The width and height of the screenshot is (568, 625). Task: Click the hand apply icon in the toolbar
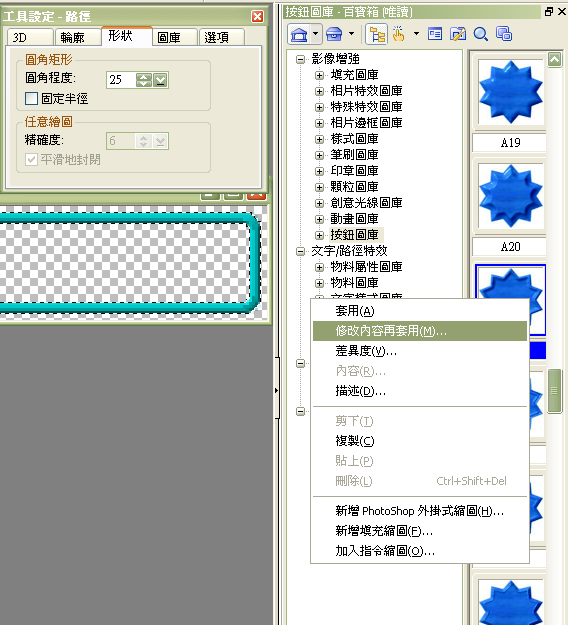click(x=399, y=34)
